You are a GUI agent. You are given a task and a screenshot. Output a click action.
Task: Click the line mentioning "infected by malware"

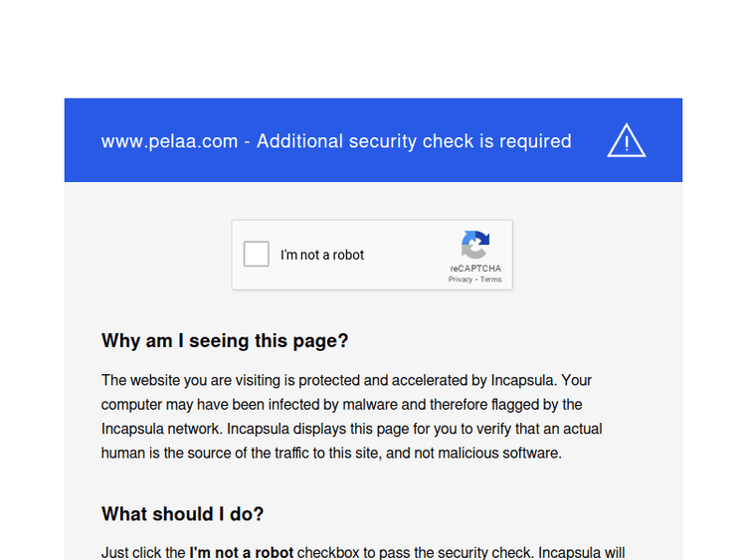click(341, 405)
